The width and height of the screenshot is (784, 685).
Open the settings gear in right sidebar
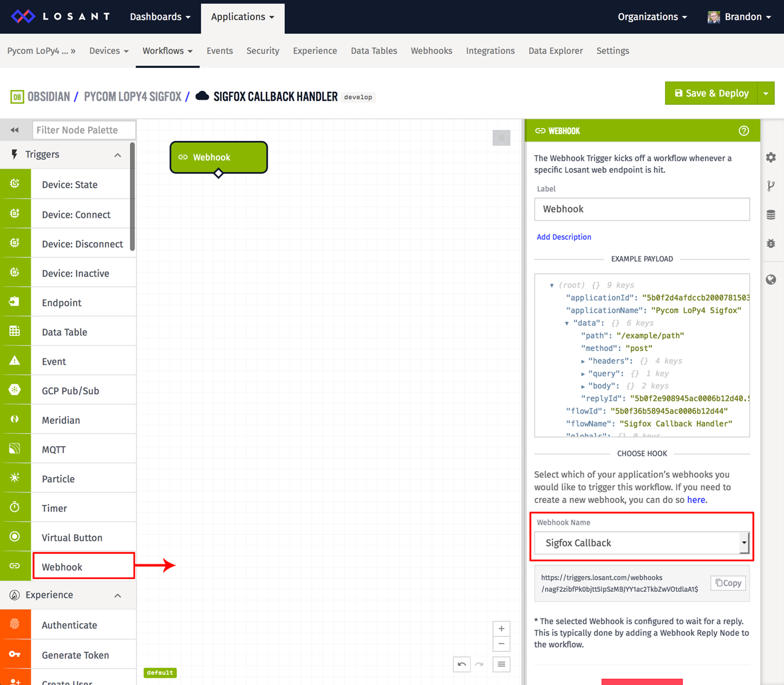click(771, 157)
